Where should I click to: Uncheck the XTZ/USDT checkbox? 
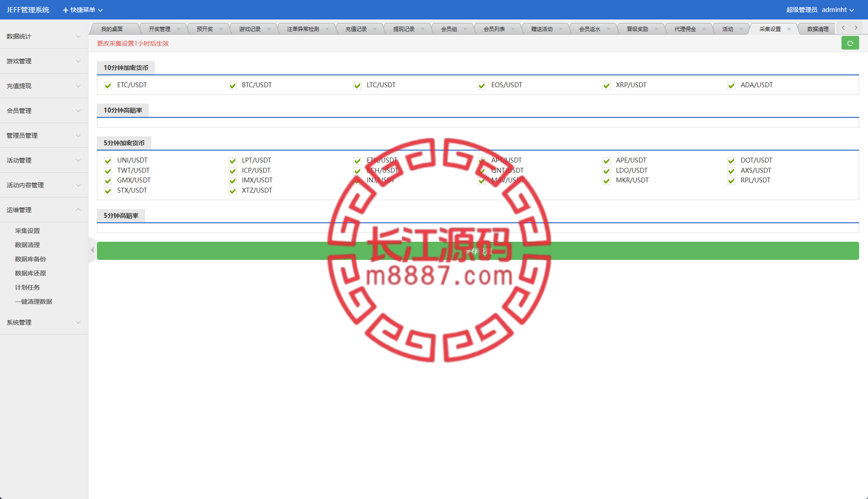[x=233, y=191]
